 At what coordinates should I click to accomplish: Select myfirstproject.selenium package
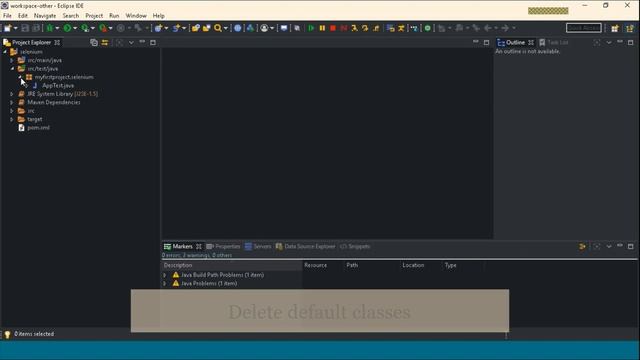coord(64,77)
